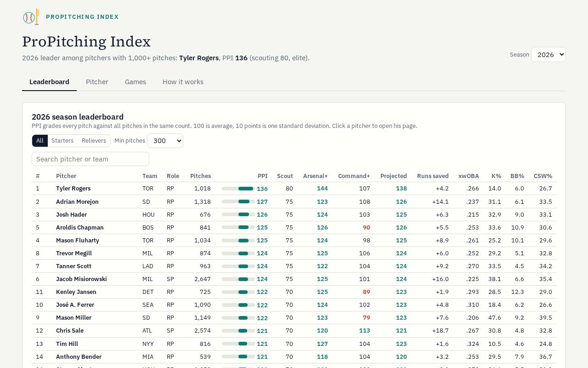This screenshot has height=368, width=588.
Task: Open the Season dropdown
Action: click(x=548, y=55)
